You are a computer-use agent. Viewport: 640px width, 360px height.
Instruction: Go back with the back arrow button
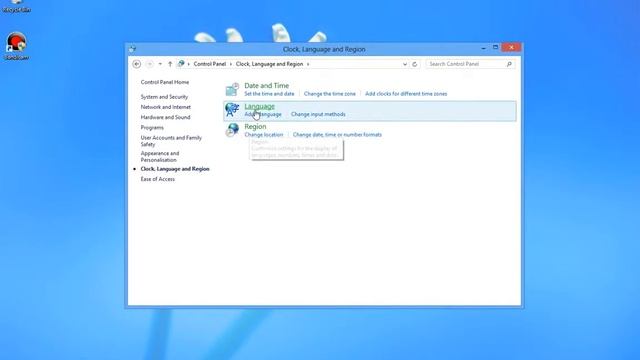point(137,64)
